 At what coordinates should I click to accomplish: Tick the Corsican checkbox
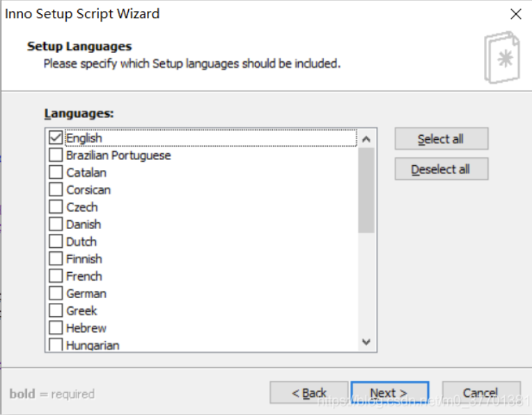(56, 189)
